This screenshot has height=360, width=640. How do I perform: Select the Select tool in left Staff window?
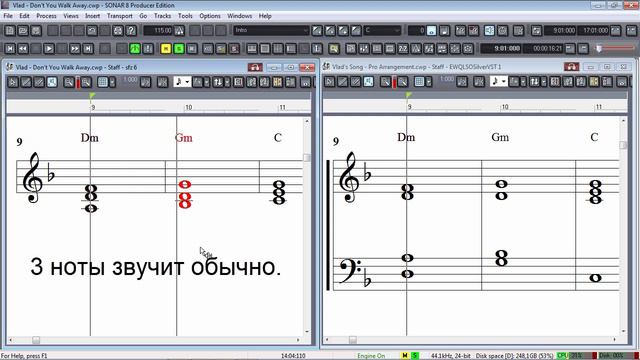click(13, 82)
